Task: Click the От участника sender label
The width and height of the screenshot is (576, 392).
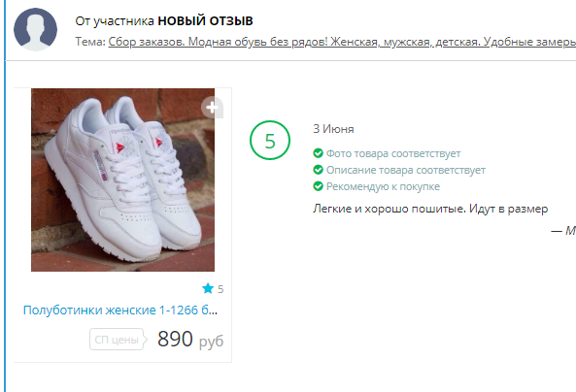Action: click(x=115, y=21)
